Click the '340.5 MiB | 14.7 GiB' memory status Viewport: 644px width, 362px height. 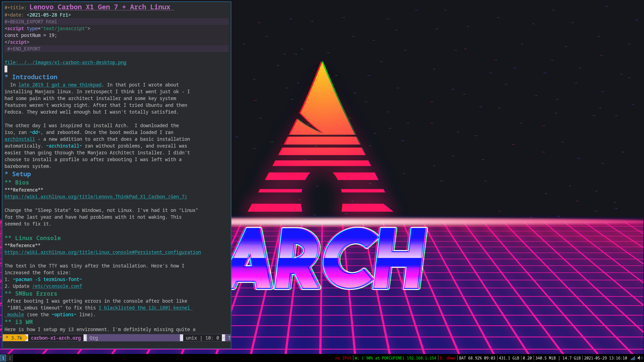point(558,358)
